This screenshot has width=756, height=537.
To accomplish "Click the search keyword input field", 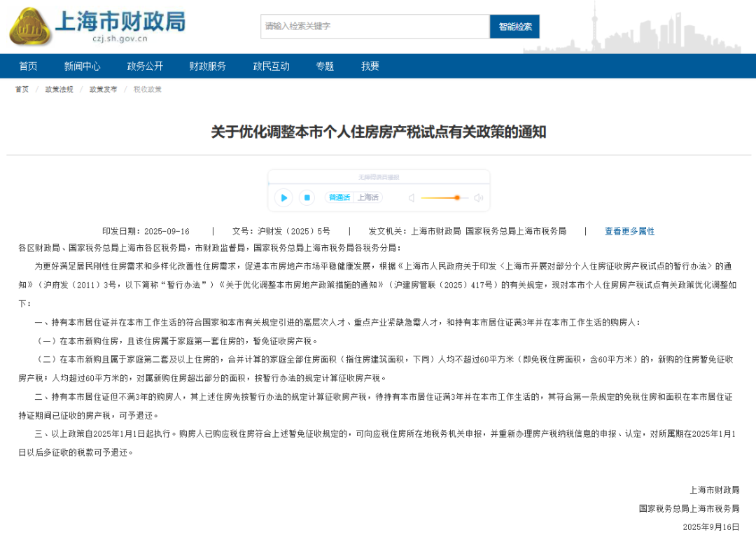I will pyautogui.click(x=375, y=26).
